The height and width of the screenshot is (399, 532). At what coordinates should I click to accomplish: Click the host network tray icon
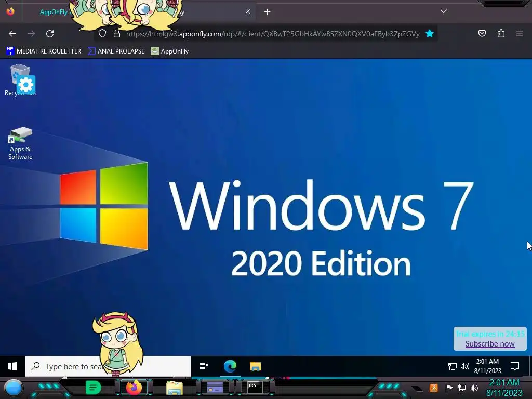462,388
